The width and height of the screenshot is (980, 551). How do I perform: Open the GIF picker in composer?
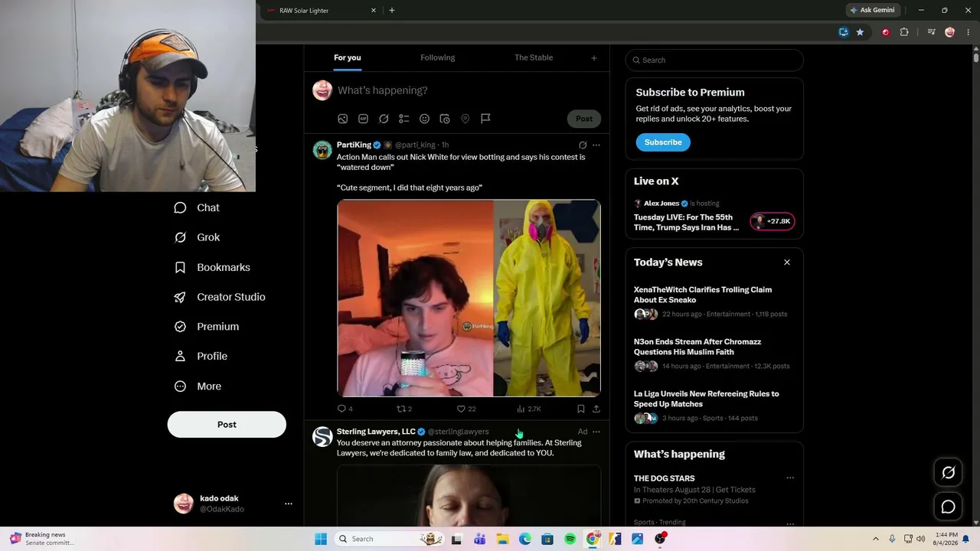pos(363,119)
